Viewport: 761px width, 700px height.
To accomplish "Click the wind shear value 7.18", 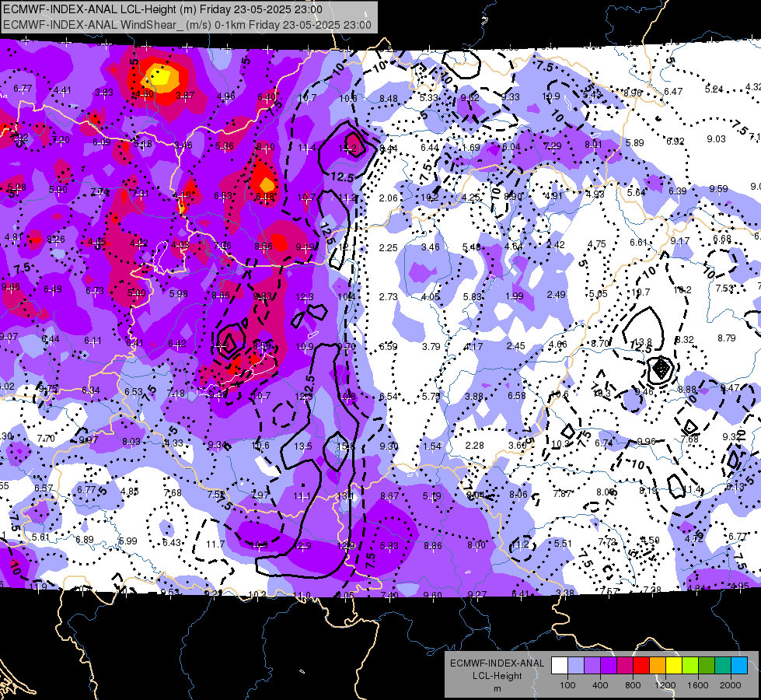I will click(x=175, y=393).
